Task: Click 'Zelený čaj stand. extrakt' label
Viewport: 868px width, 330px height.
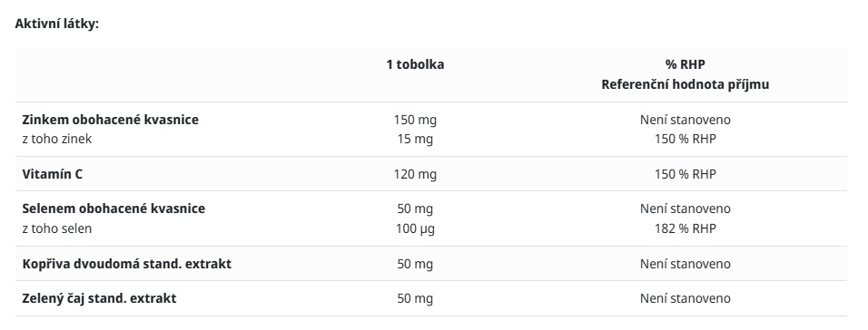Action: coord(99,298)
